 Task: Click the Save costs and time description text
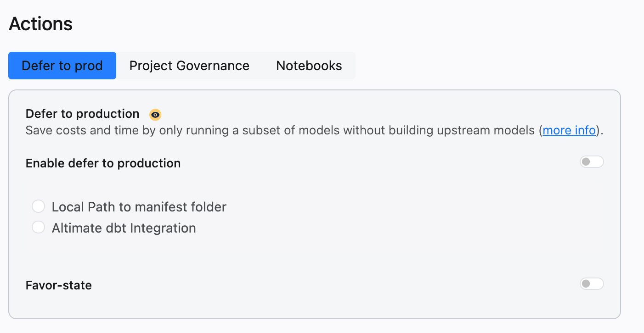(314, 130)
